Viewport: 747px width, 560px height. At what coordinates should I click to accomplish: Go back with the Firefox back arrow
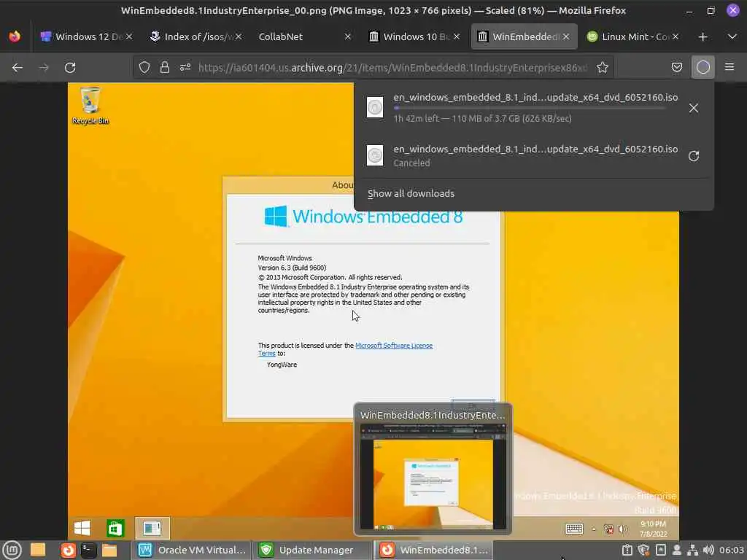pos(18,68)
